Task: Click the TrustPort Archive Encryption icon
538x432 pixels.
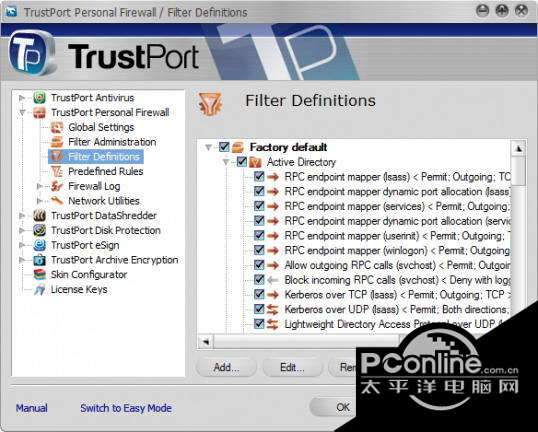Action: tap(39, 260)
